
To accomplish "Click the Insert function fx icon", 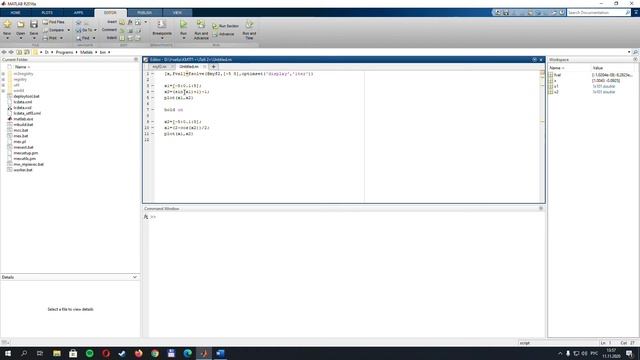I will pyautogui.click(x=130, y=22).
